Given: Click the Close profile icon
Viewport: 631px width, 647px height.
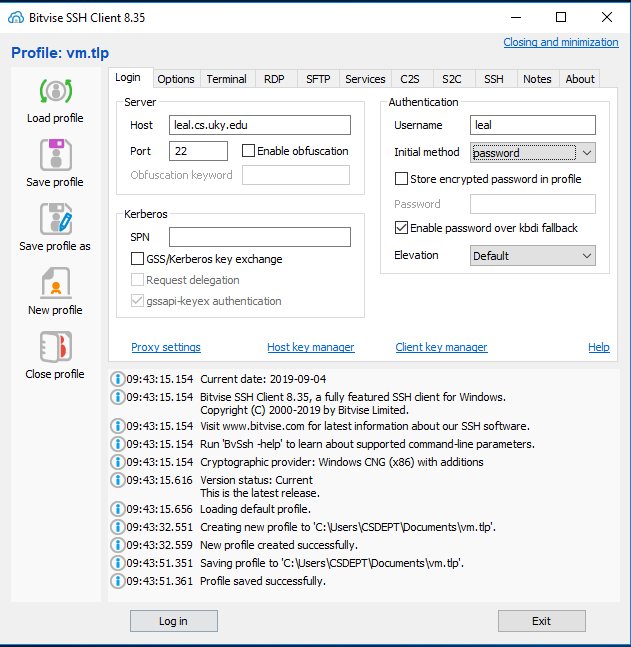Looking at the screenshot, I should pos(56,347).
